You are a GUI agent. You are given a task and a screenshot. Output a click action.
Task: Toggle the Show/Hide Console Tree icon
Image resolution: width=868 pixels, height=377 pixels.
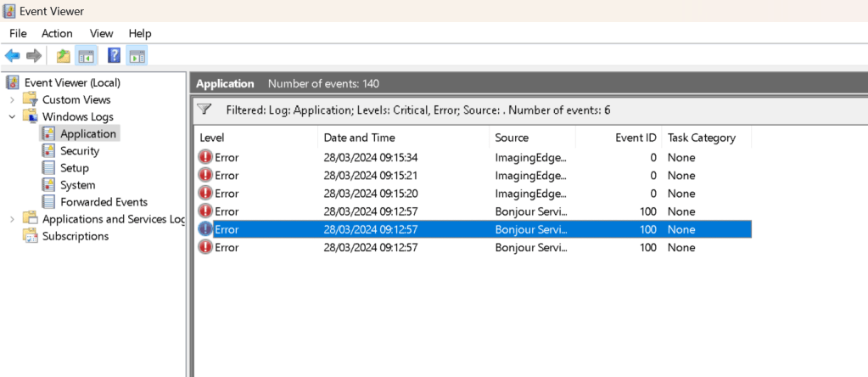point(87,55)
